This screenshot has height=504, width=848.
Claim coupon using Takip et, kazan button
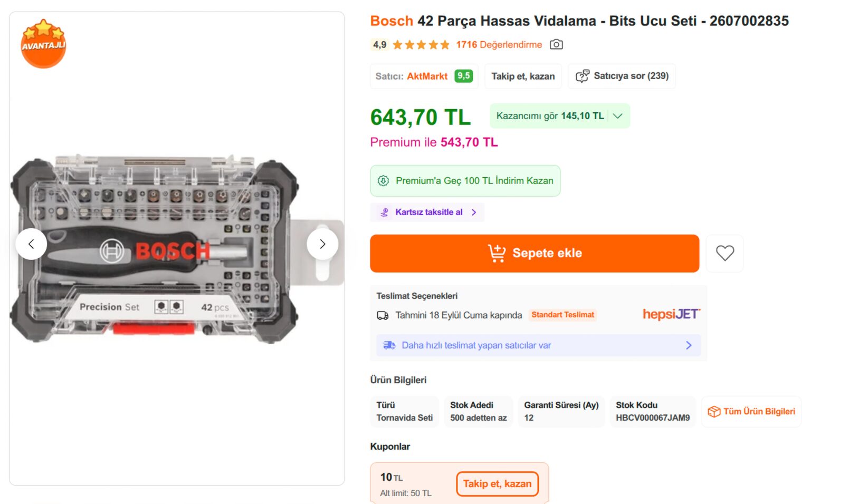(x=497, y=484)
